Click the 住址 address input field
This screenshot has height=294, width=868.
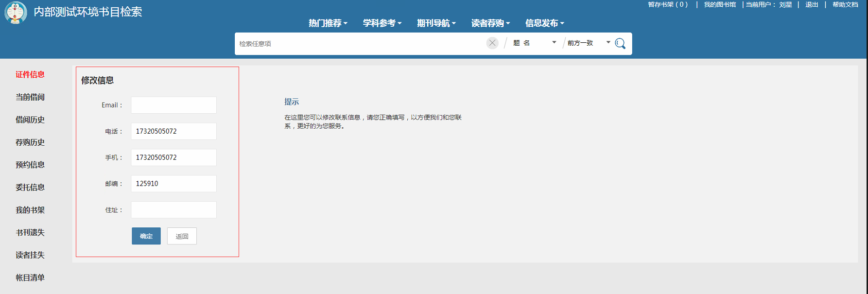point(174,210)
